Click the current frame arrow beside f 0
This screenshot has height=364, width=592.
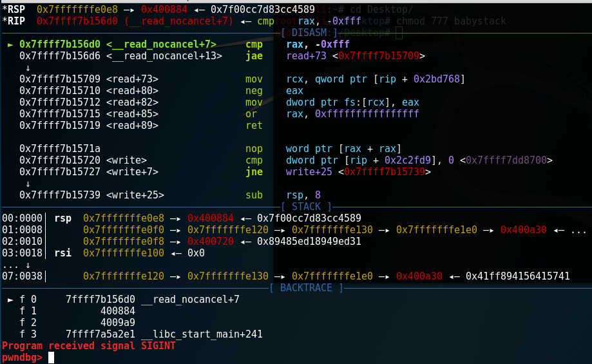(x=10, y=300)
